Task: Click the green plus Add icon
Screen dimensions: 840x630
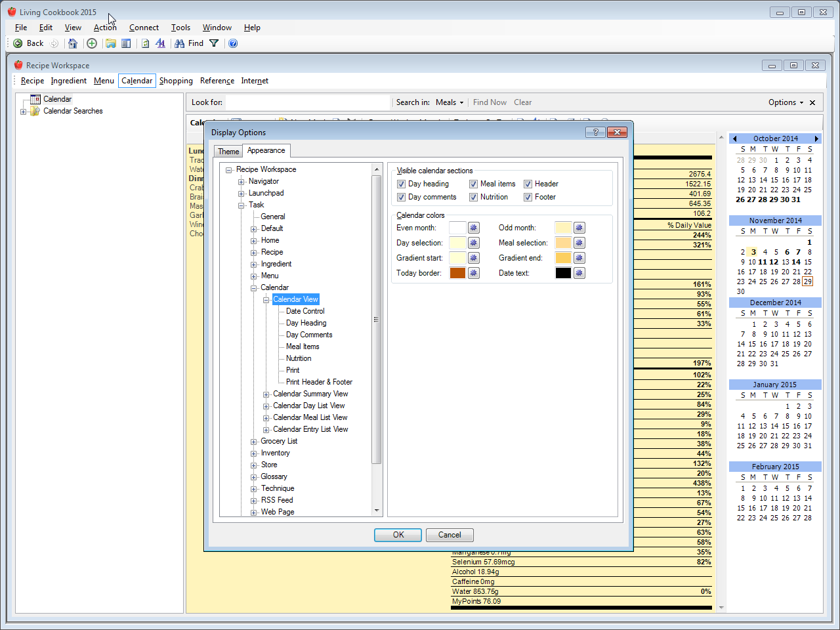Action: 92,43
